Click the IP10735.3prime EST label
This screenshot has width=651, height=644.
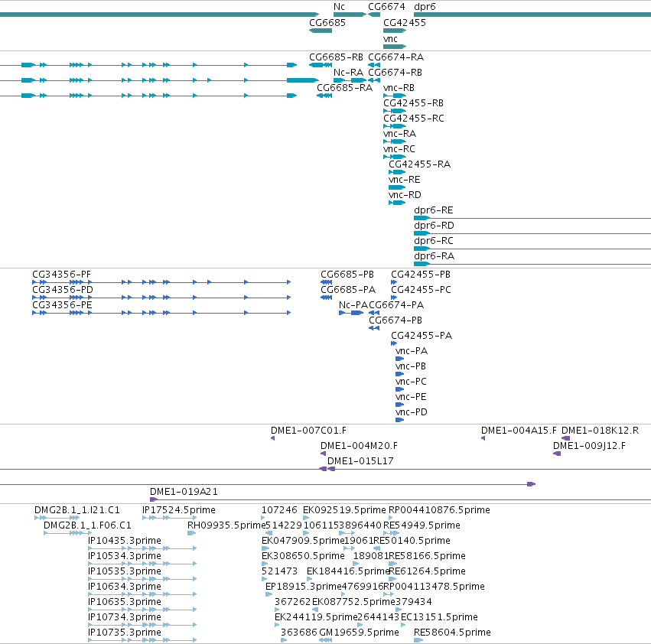pyautogui.click(x=125, y=633)
